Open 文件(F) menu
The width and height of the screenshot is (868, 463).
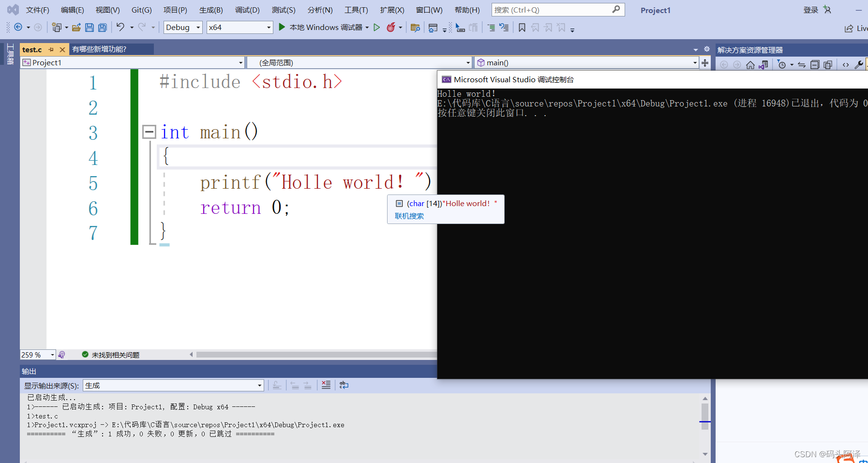tap(38, 10)
